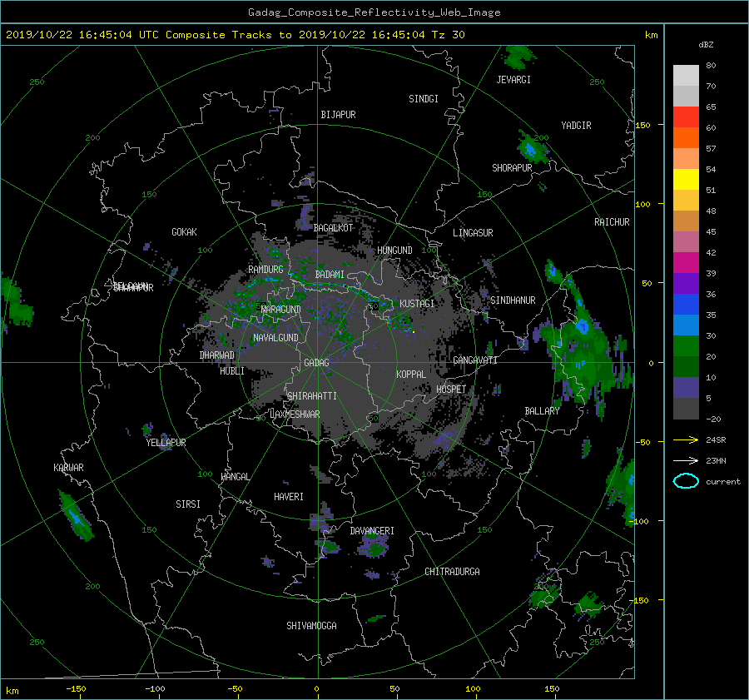Screen dimensions: 749x700
Task: Select the blue 35 dBZ color swatch
Action: (686, 304)
